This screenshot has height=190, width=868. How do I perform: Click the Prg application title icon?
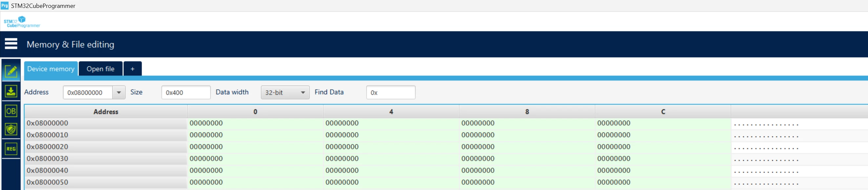4,5
